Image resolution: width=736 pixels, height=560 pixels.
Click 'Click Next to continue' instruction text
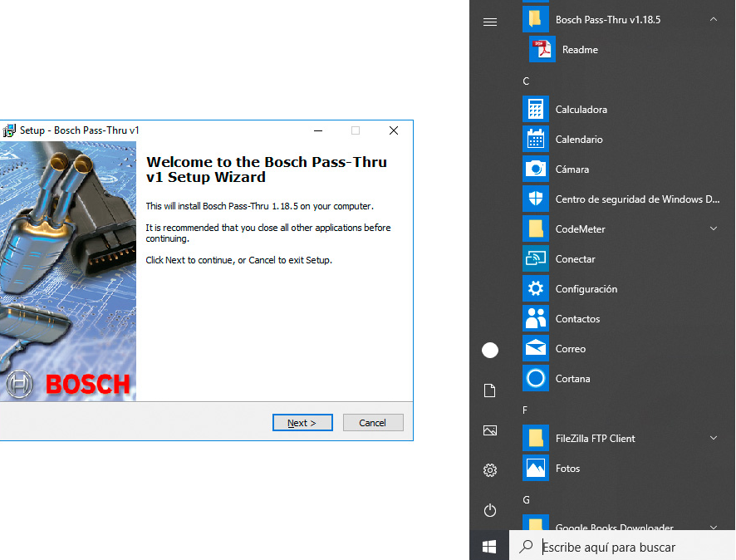(x=238, y=260)
